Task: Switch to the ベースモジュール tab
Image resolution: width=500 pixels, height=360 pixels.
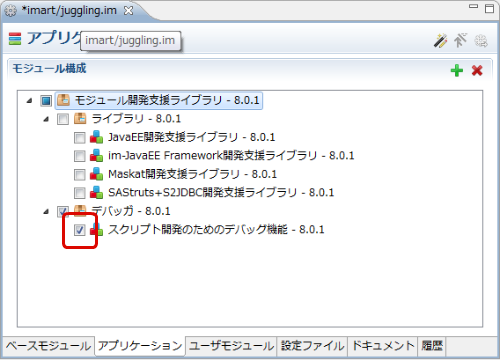Action: tap(48, 346)
